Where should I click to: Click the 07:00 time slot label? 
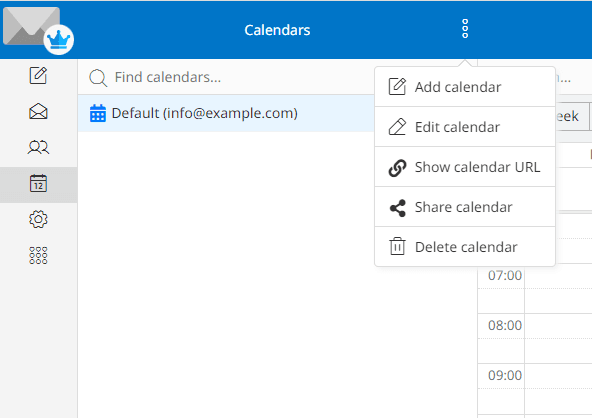click(x=505, y=276)
